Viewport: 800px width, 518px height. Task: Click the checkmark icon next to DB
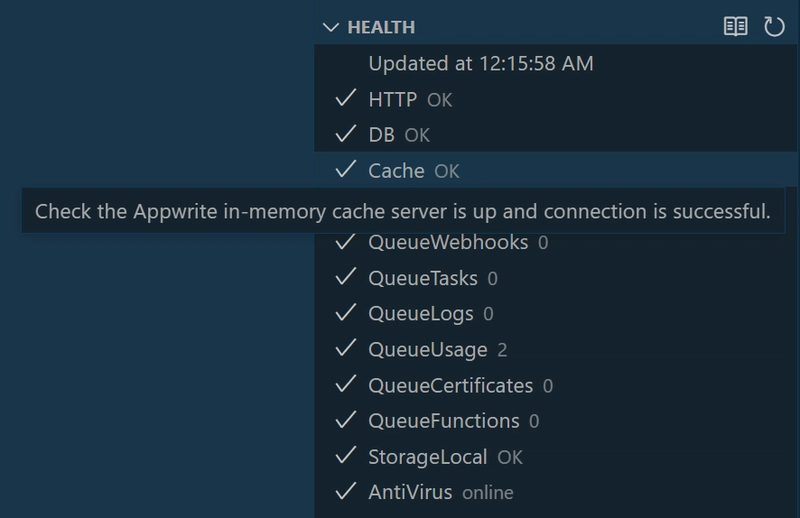pyautogui.click(x=346, y=135)
